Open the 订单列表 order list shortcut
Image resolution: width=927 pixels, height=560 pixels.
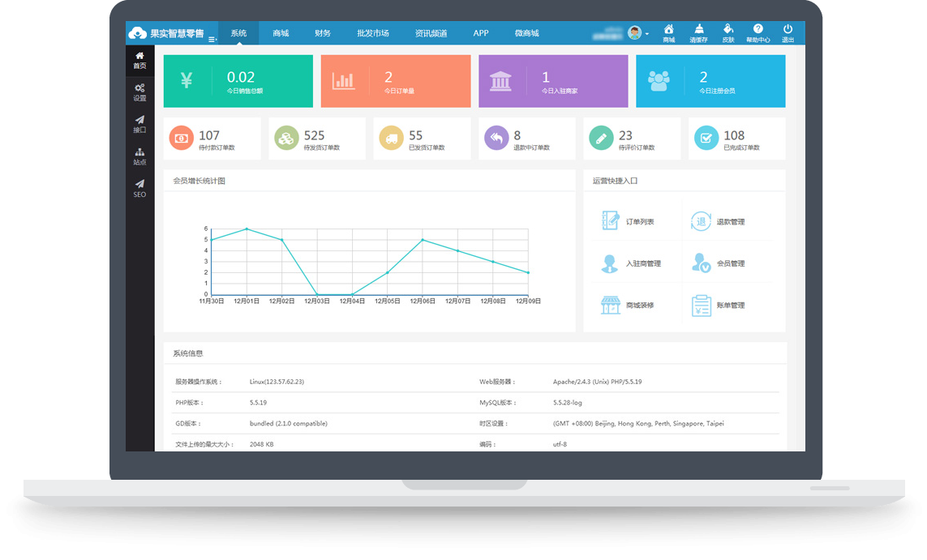pyautogui.click(x=629, y=221)
